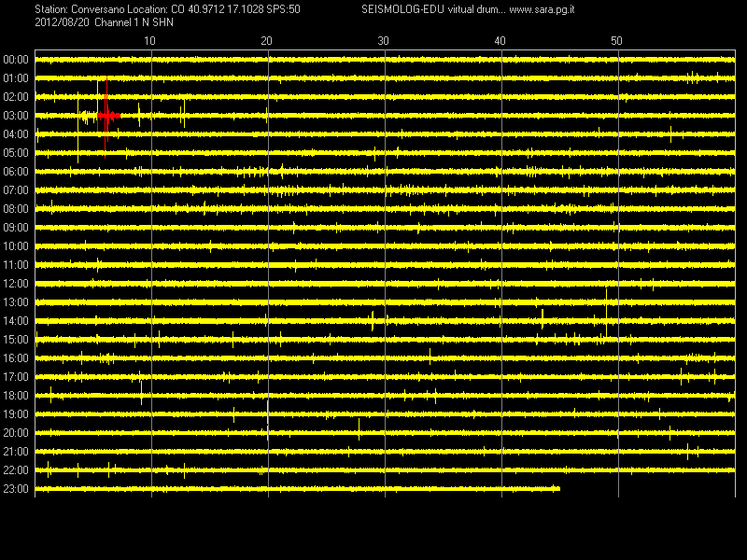Click the end of 23:00 trace

(558, 488)
